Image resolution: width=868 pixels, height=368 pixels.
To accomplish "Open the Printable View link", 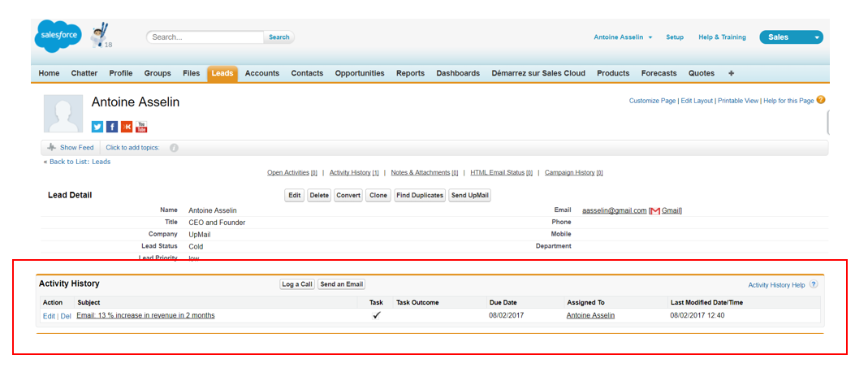I will 738,101.
